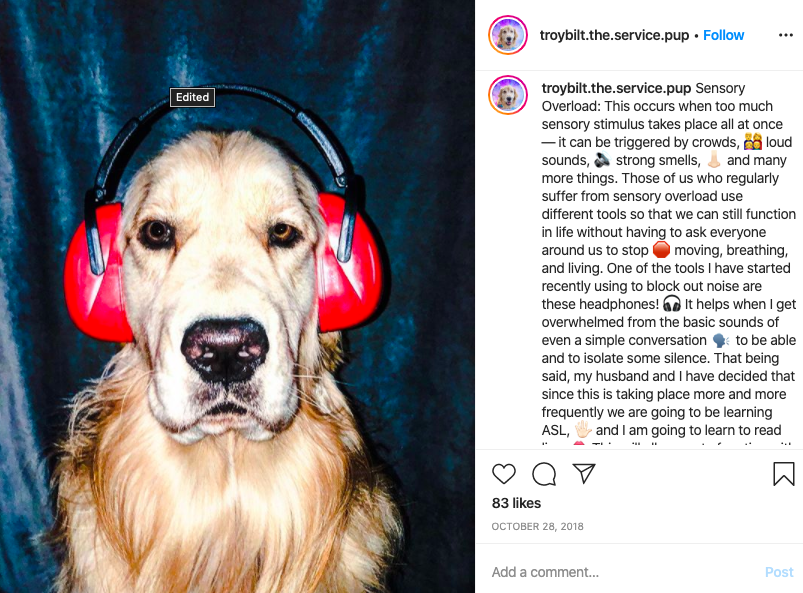Open comments with the speech bubble icon
This screenshot has height=593, width=803.
tap(544, 474)
